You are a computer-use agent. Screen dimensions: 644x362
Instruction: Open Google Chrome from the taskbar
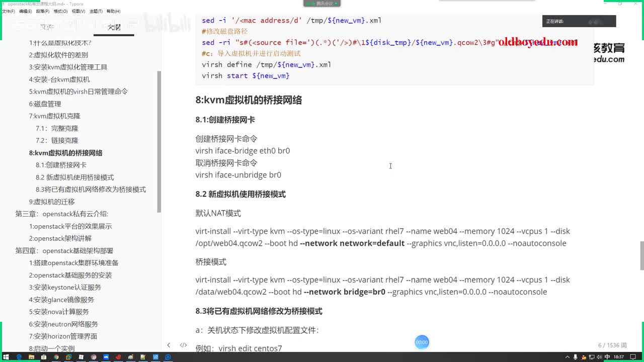(x=56, y=357)
